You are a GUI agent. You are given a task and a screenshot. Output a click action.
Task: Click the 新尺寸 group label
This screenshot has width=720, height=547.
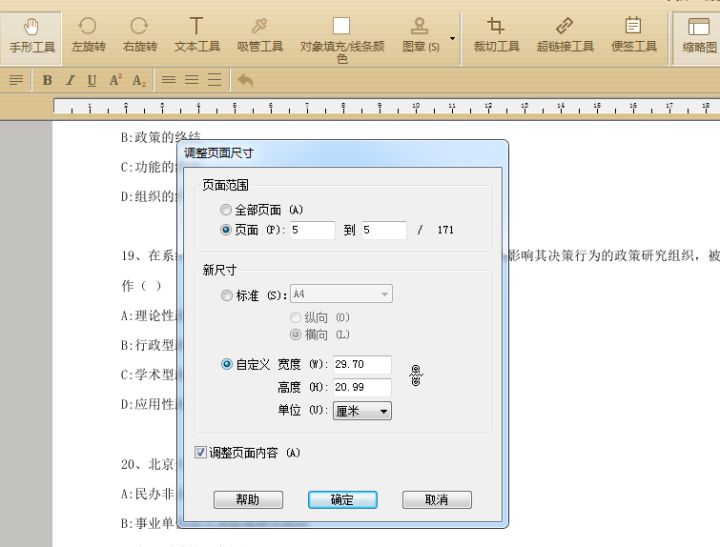click(219, 270)
